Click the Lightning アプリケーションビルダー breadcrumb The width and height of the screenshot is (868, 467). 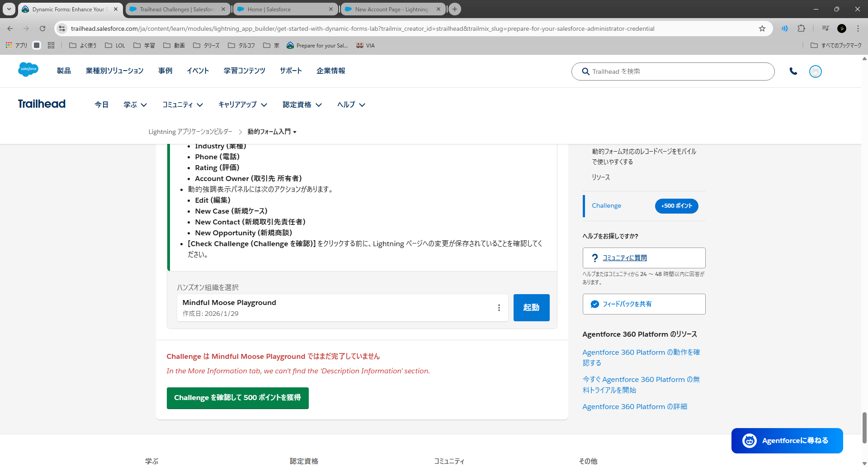190,132
